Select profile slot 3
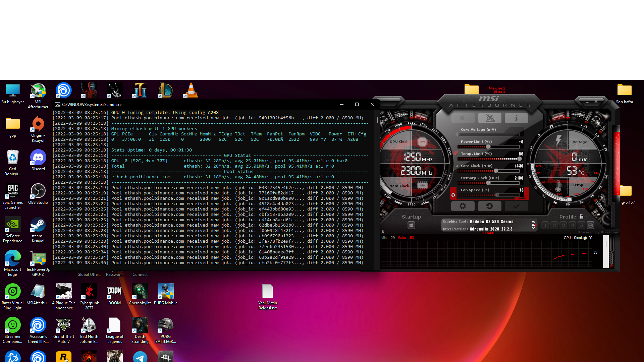 pyautogui.click(x=563, y=225)
